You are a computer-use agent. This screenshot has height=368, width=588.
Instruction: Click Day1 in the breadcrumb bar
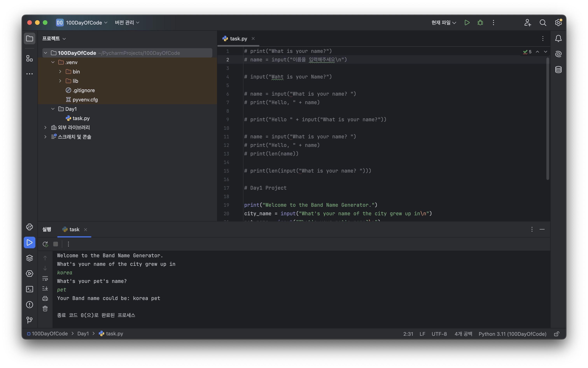(83, 334)
